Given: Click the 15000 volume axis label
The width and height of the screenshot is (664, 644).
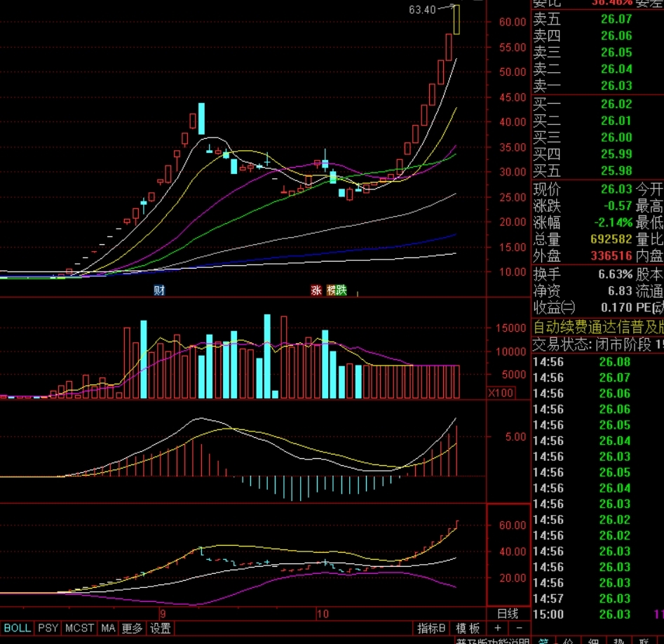Looking at the screenshot, I should [x=510, y=328].
